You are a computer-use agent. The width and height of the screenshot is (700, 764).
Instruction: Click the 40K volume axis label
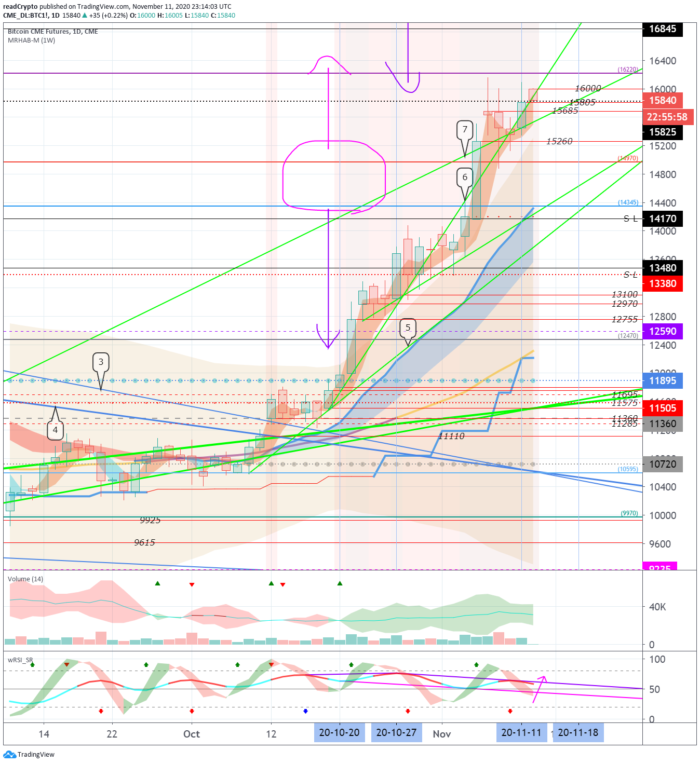click(657, 607)
